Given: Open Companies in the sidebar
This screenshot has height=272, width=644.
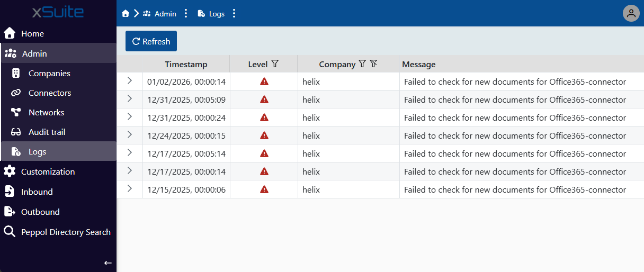Looking at the screenshot, I should pyautogui.click(x=49, y=74).
